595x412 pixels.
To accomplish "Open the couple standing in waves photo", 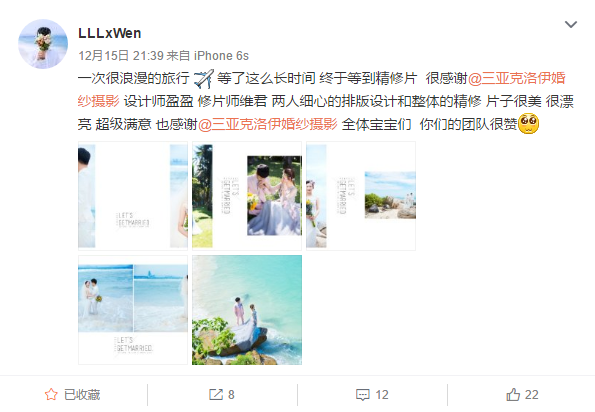I will coord(133,310).
